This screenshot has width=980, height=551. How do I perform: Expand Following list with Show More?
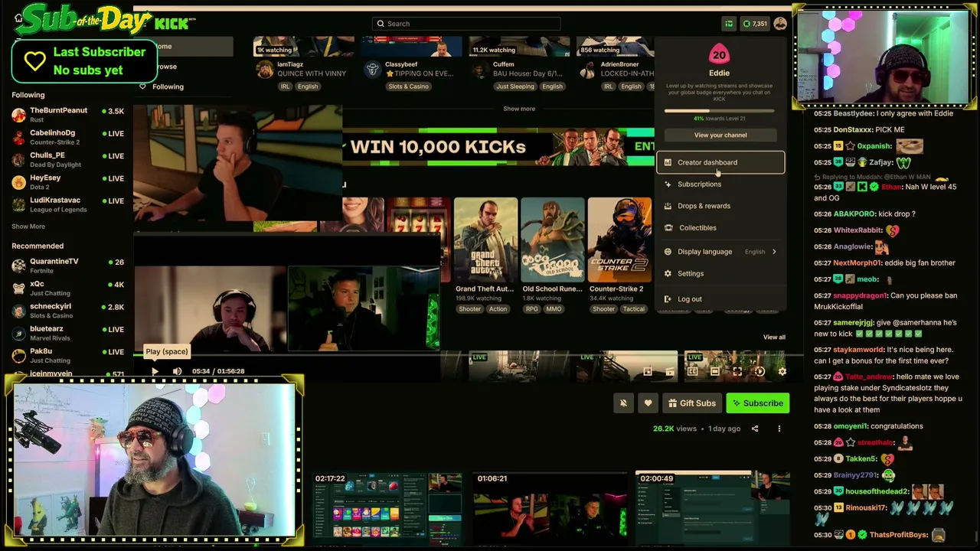(x=28, y=227)
